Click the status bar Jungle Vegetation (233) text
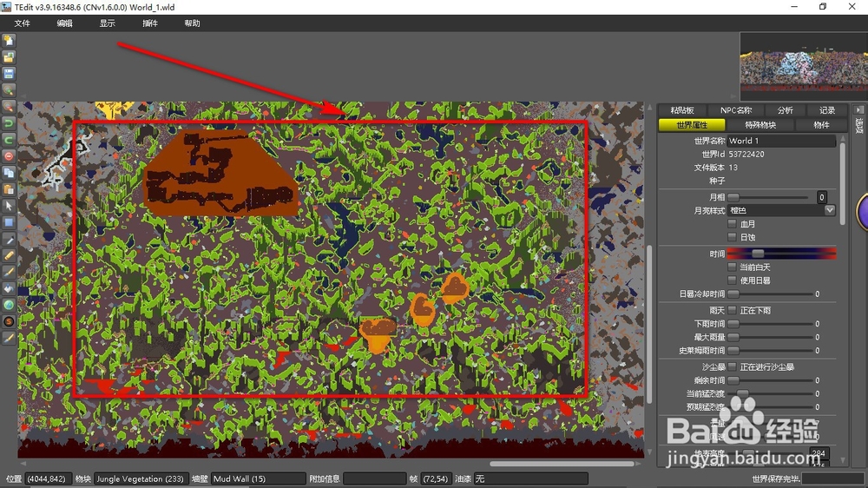The image size is (868, 488). [140, 478]
